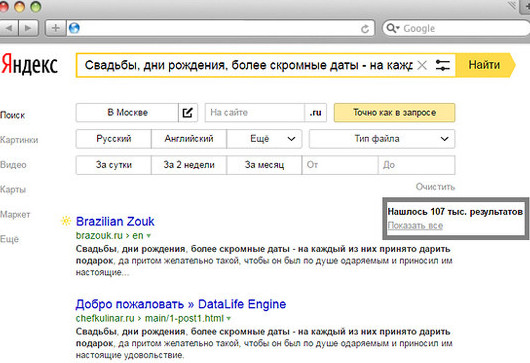Viewport: 530px width, 363px height.
Task: Switch to the "Картинки" section
Action: click(19, 140)
